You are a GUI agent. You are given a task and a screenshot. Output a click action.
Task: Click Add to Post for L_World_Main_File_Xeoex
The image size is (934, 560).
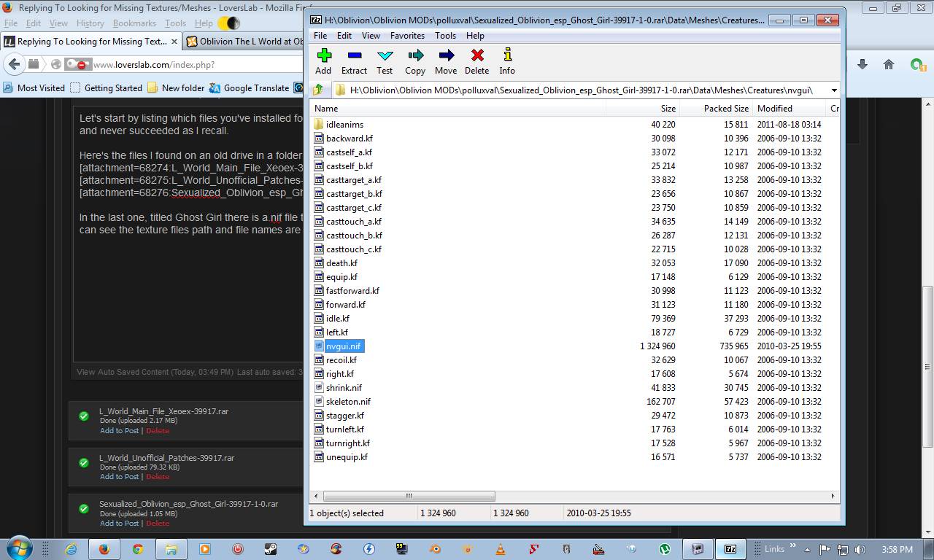click(119, 431)
